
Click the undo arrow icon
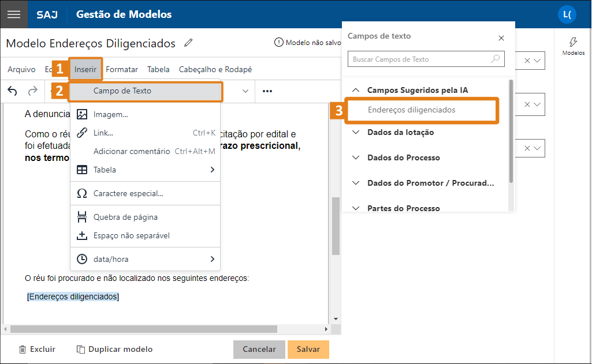(x=13, y=91)
